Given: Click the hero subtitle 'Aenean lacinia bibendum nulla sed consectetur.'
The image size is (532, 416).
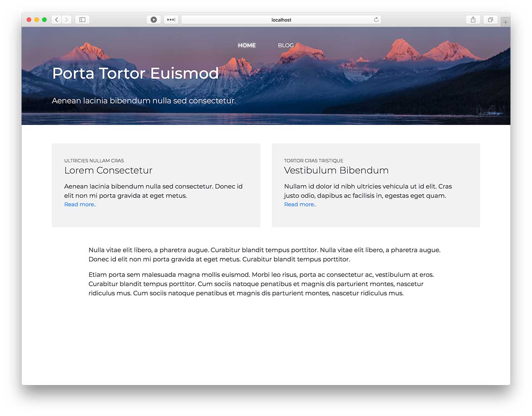Looking at the screenshot, I should click(x=144, y=101).
